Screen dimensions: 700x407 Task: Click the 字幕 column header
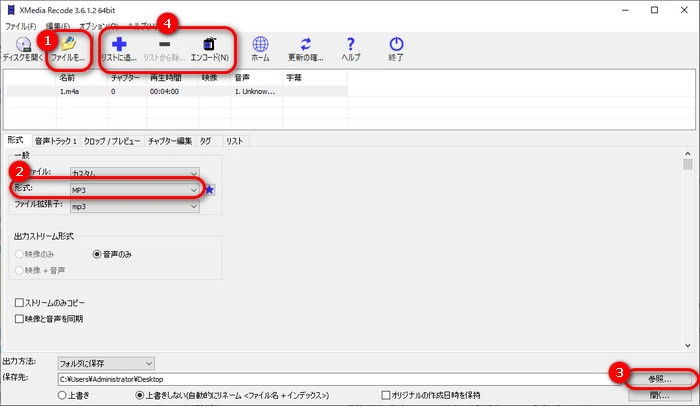click(x=315, y=78)
